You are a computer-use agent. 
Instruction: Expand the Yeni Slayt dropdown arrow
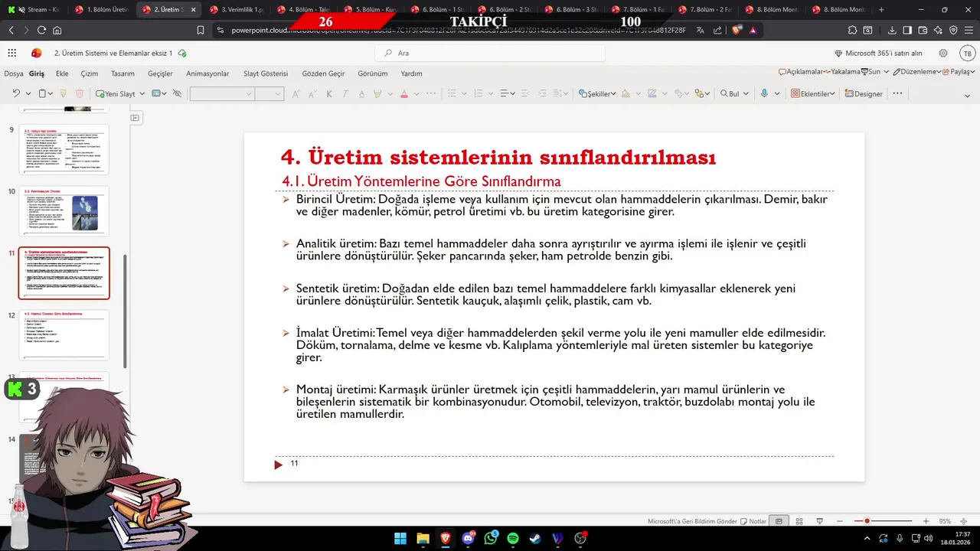142,93
